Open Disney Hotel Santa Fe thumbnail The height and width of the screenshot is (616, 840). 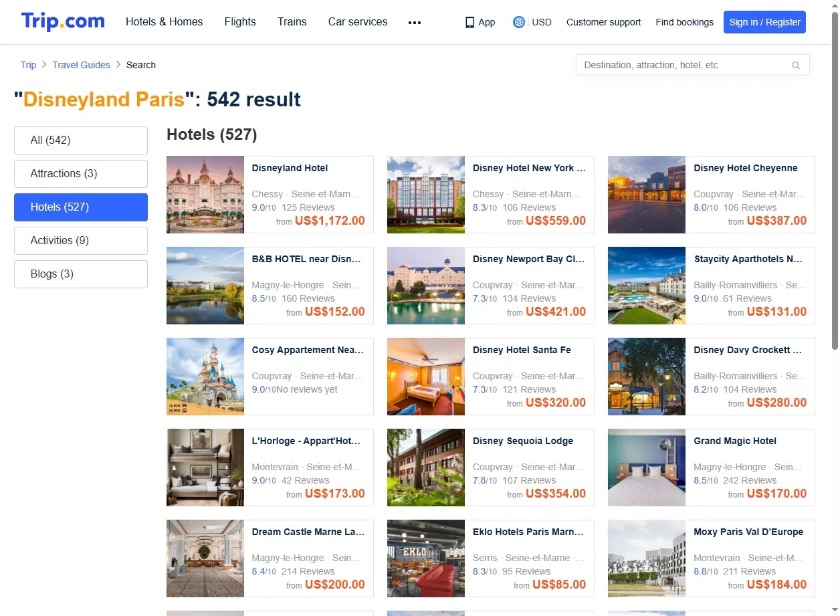(426, 377)
